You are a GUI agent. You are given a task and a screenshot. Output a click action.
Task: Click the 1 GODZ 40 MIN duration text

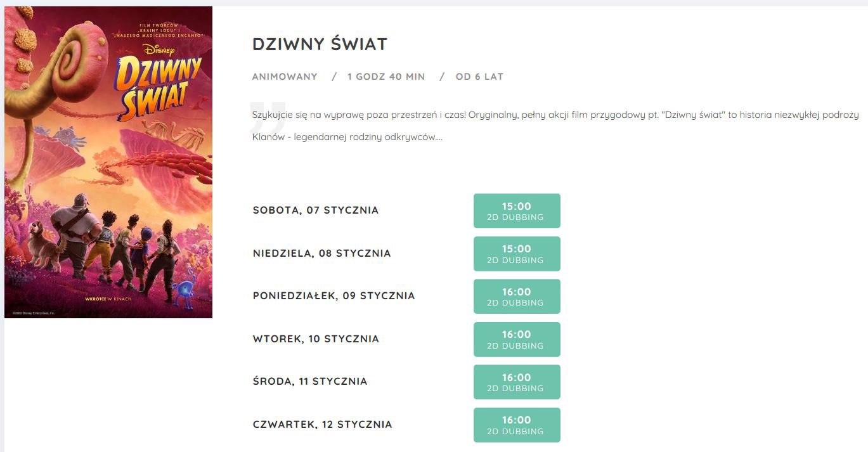(x=386, y=77)
